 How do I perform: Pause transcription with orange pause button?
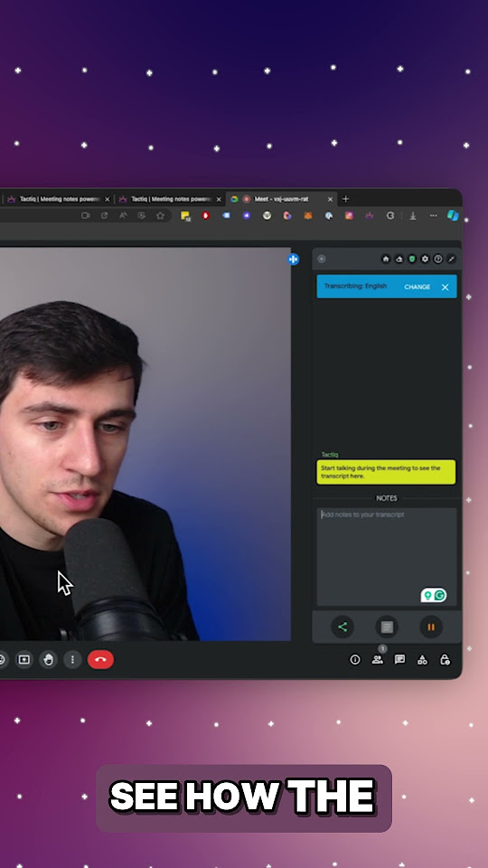point(431,627)
